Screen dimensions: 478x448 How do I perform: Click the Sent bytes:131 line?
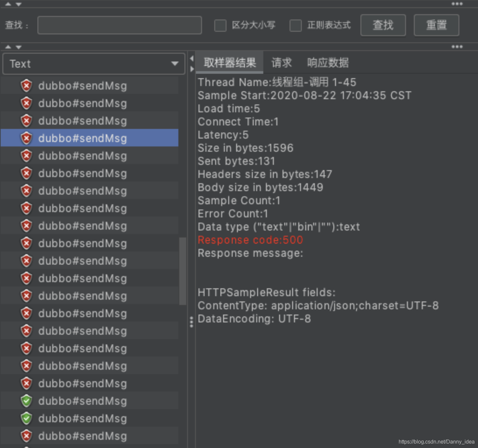tap(236, 161)
